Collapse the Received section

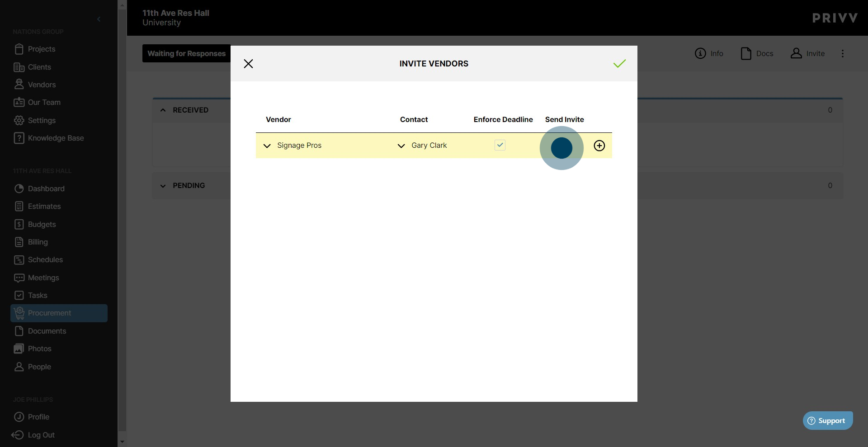163,110
